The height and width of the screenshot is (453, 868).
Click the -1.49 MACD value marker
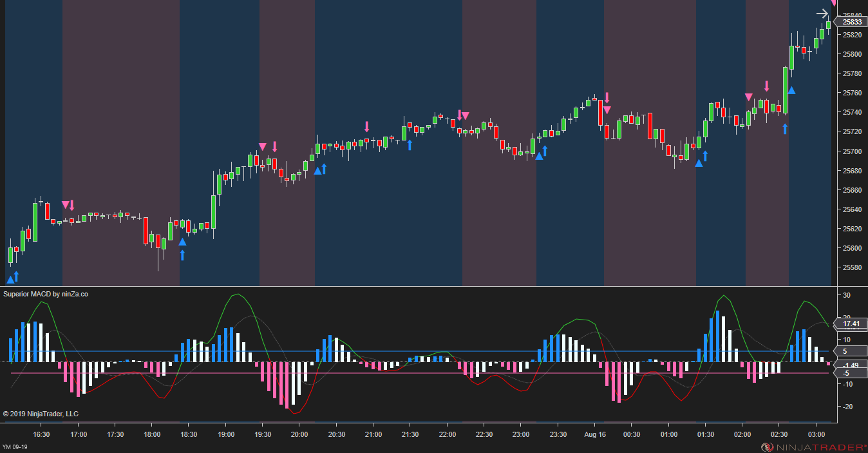click(x=850, y=365)
